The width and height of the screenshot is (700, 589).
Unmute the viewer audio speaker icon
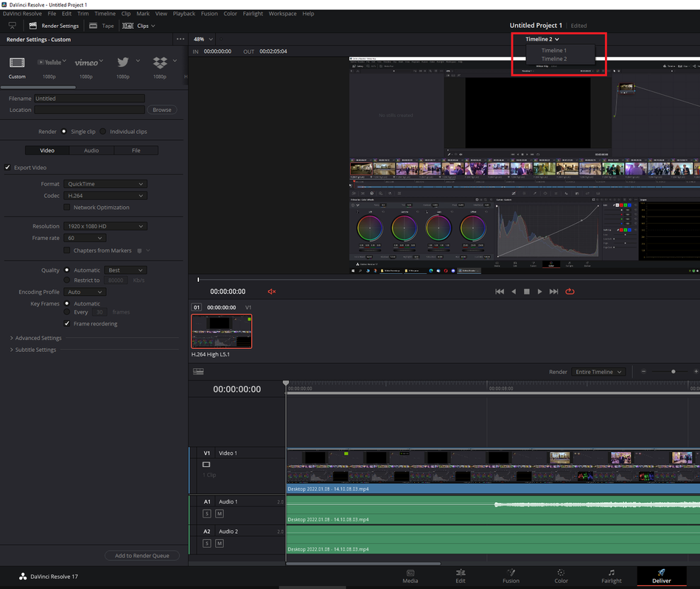tap(271, 292)
